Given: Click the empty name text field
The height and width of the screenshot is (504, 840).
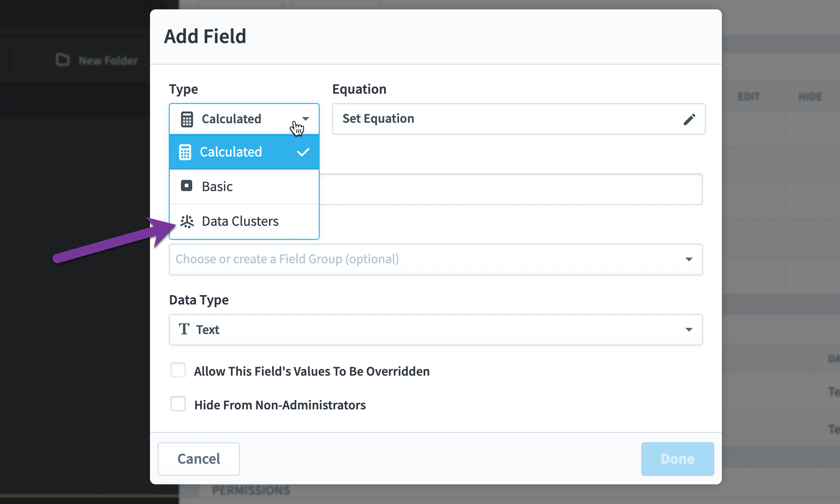Looking at the screenshot, I should 511,189.
